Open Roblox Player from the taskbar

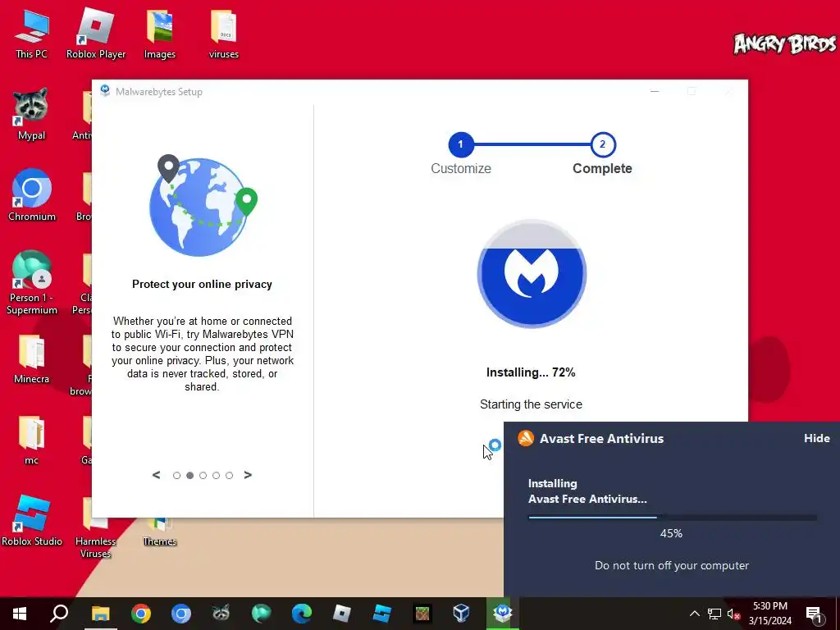coord(342,614)
